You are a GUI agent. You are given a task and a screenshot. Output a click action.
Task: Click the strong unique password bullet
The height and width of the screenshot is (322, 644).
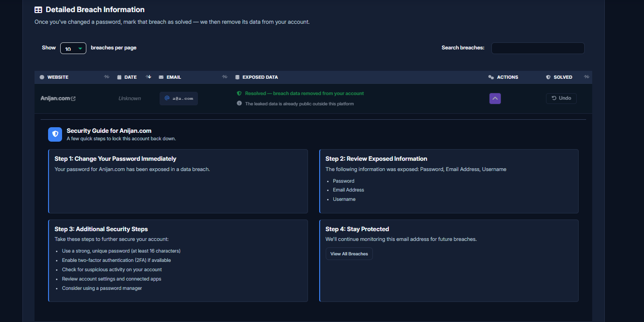[x=121, y=251]
